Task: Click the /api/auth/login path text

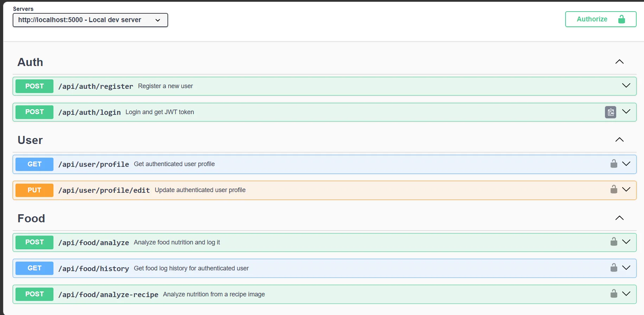Action: 89,112
